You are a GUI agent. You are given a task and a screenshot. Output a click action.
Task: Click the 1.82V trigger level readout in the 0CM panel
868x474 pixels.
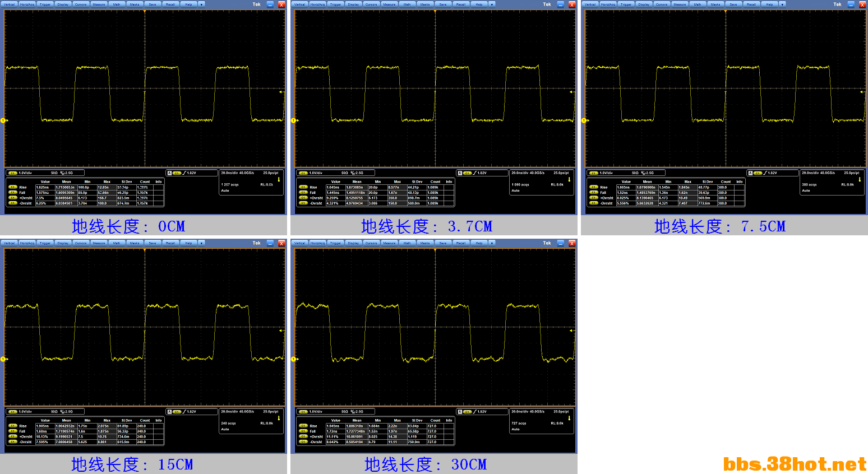click(191, 173)
